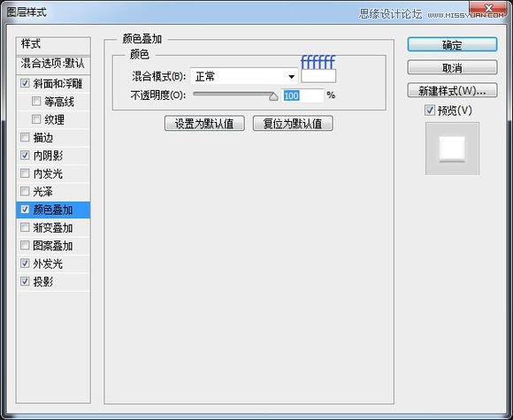Click the white overlay color swatch
Screen dimensions: 513x420
pos(318,76)
